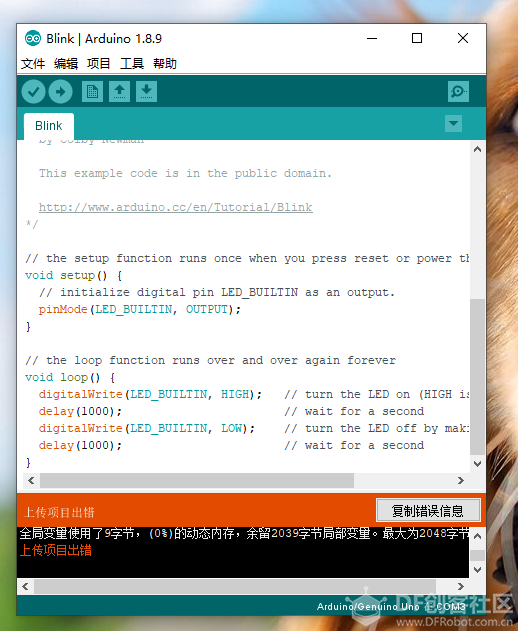Screen dimensions: 518x631
Task: Expand the tab options dropdown arrow
Action: [453, 124]
